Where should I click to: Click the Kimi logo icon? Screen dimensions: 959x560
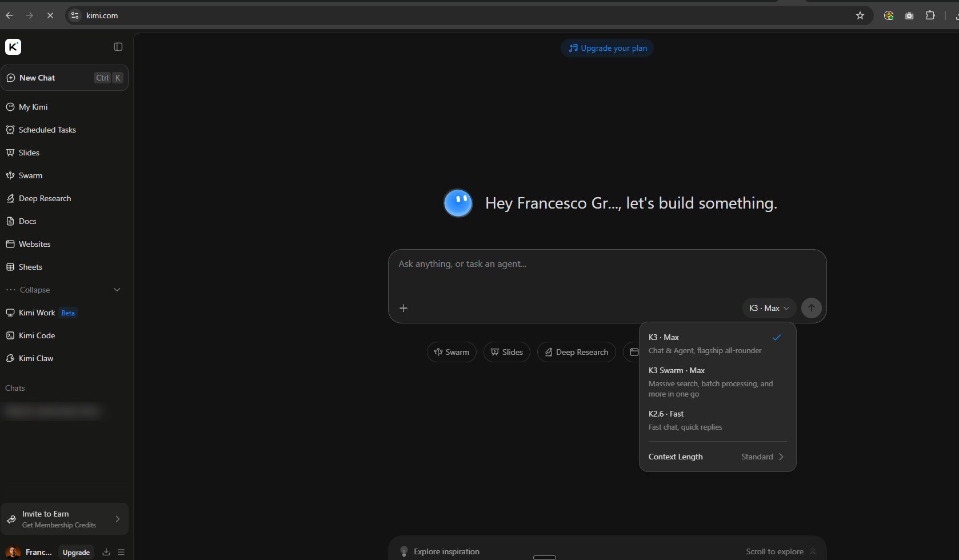(x=13, y=47)
